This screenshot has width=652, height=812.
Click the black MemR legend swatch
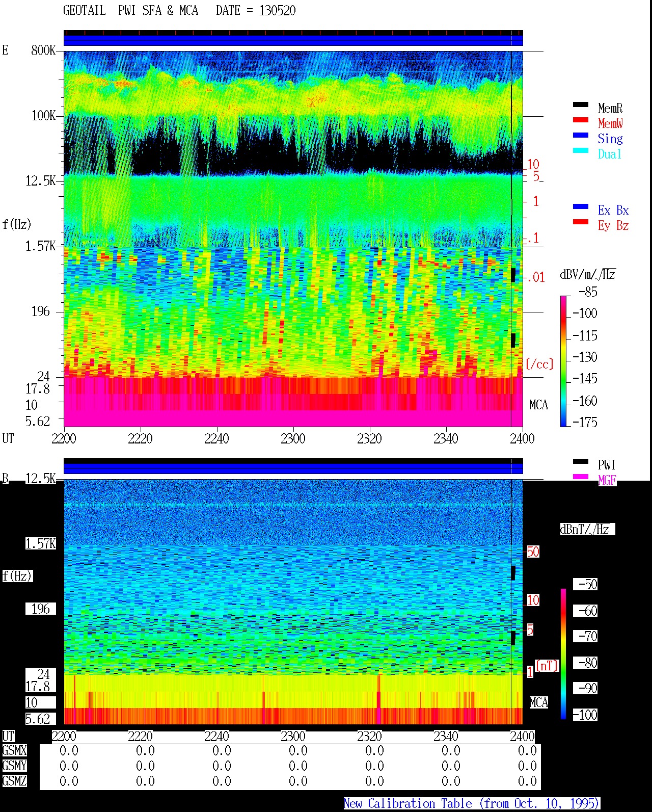click(580, 105)
